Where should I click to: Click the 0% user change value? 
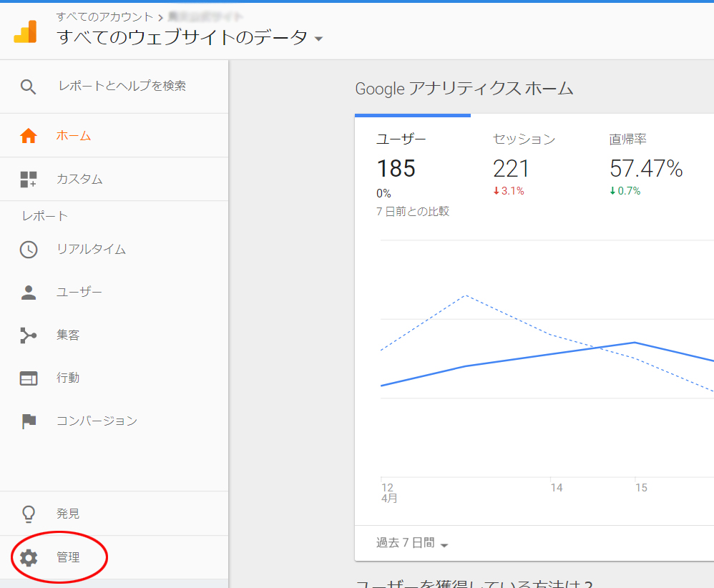(x=383, y=194)
